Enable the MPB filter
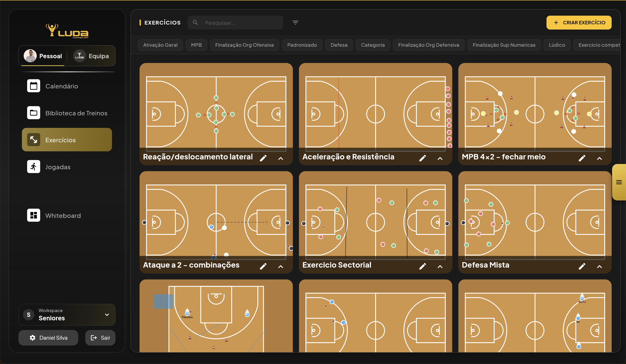Viewport: 626px width, 364px height. 196,45
